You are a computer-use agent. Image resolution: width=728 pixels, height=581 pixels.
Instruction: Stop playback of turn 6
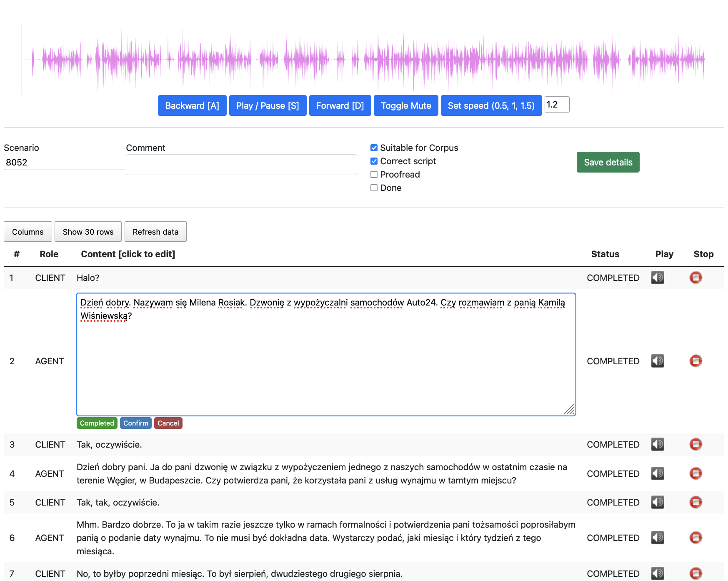pyautogui.click(x=695, y=538)
